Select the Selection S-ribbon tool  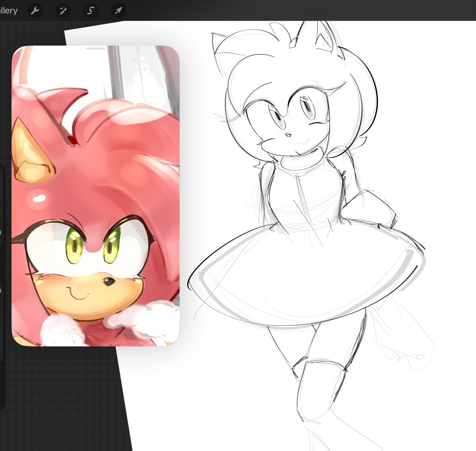click(90, 11)
